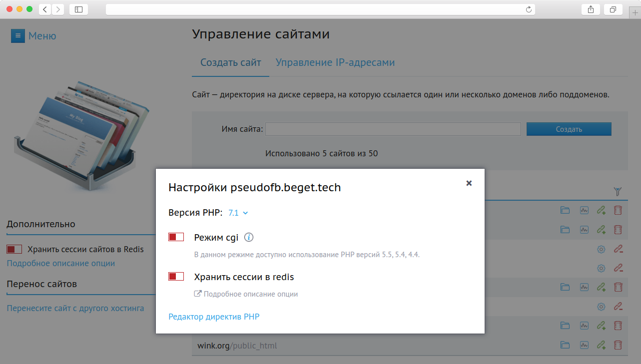641x364 pixels.
Task: Focus the Имя сайта input field
Action: 393,129
